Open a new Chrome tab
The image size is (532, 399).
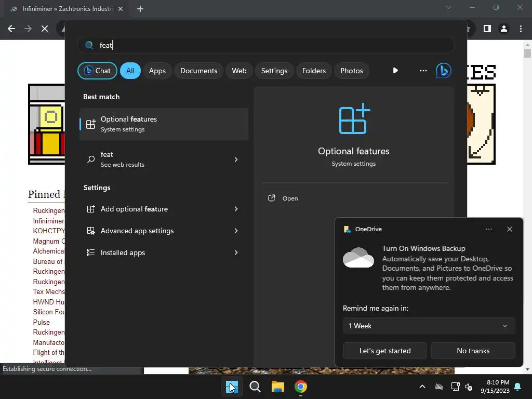coord(140,9)
